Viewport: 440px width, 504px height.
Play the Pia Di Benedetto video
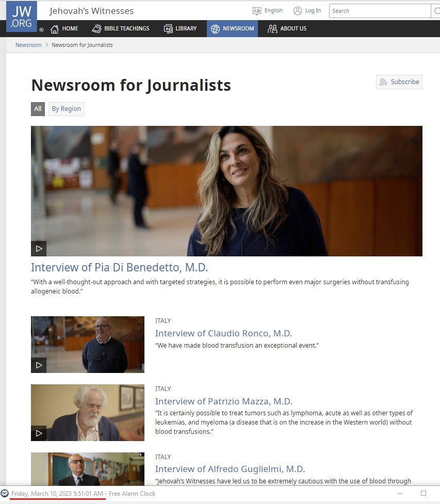(x=39, y=249)
